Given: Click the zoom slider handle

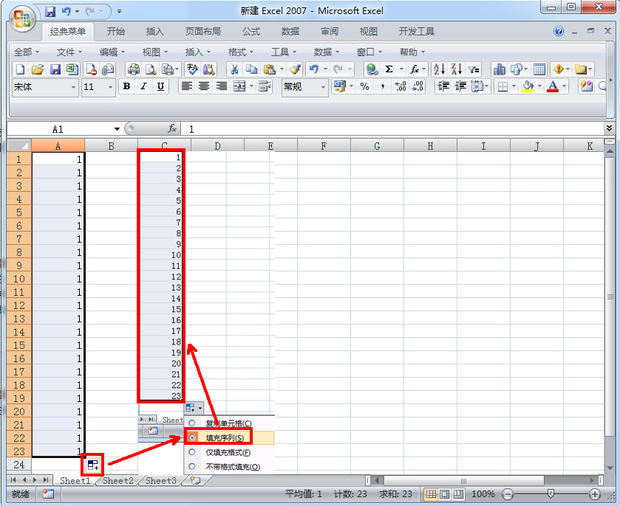Looking at the screenshot, I should [x=550, y=493].
